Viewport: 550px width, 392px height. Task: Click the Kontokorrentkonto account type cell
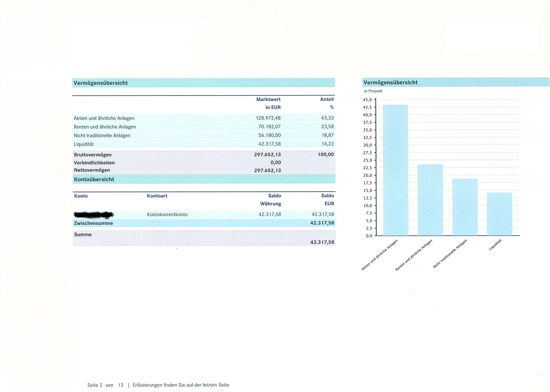(x=167, y=214)
